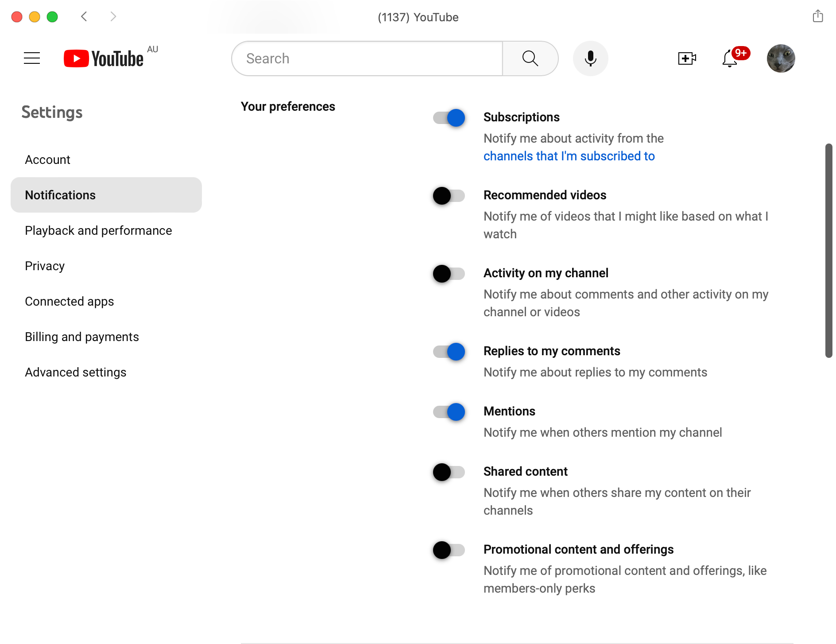Turn on Activity on my channel notifications

[448, 274]
